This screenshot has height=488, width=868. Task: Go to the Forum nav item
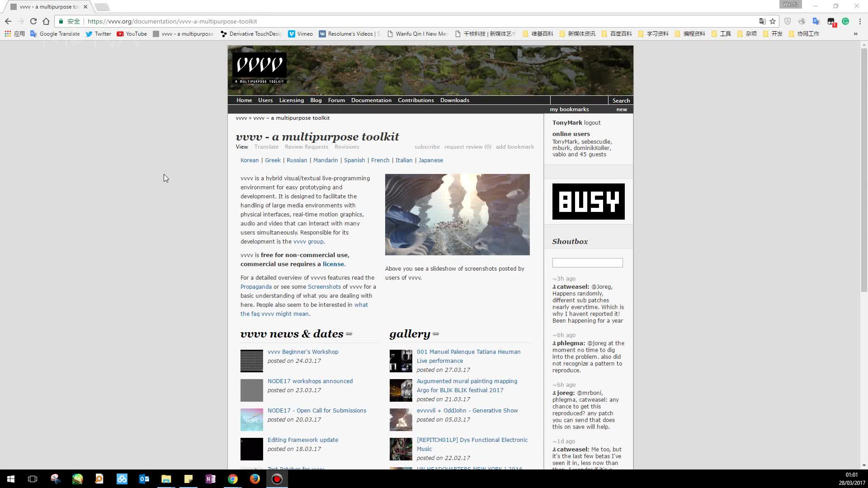point(336,100)
